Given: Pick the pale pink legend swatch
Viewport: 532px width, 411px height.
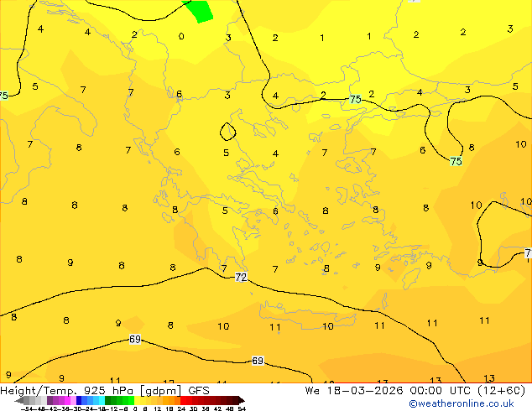Looking at the screenshot, I should [x=73, y=400].
